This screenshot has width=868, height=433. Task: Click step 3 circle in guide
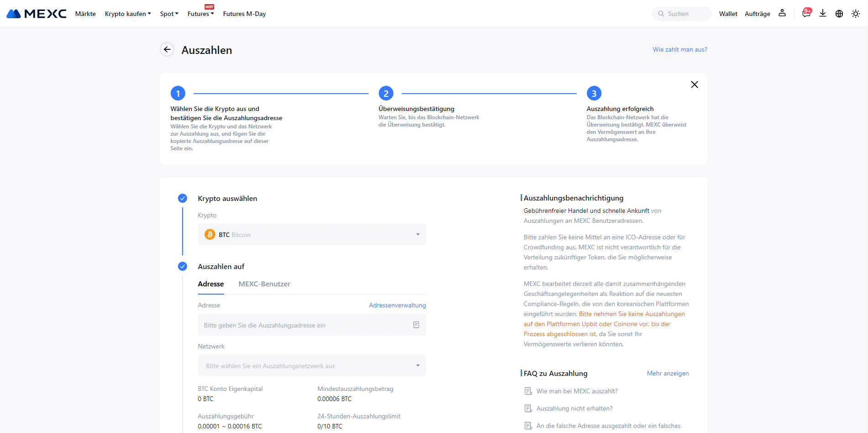point(594,93)
